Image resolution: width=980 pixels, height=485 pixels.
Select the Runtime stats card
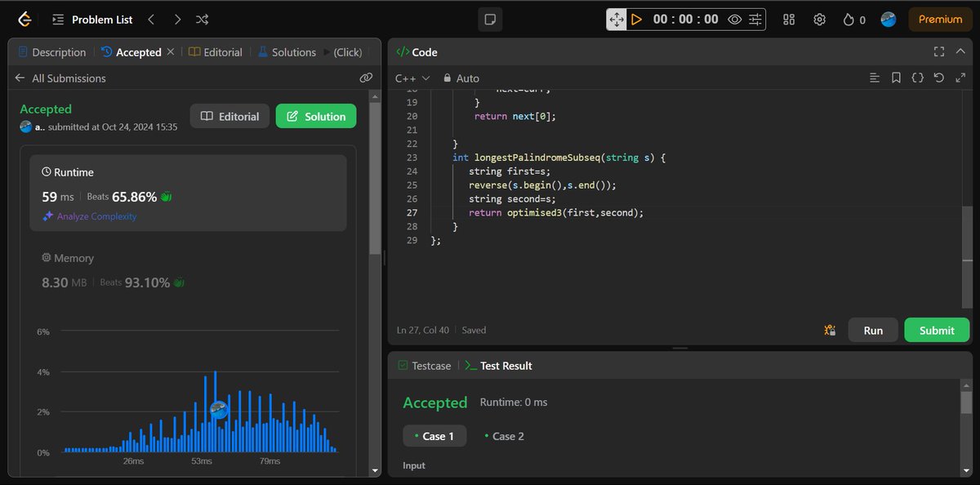click(x=189, y=193)
